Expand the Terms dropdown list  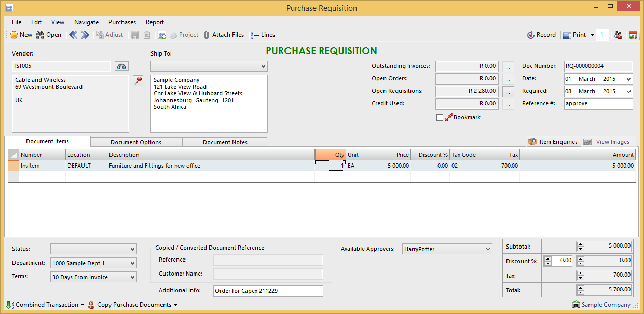pos(132,277)
